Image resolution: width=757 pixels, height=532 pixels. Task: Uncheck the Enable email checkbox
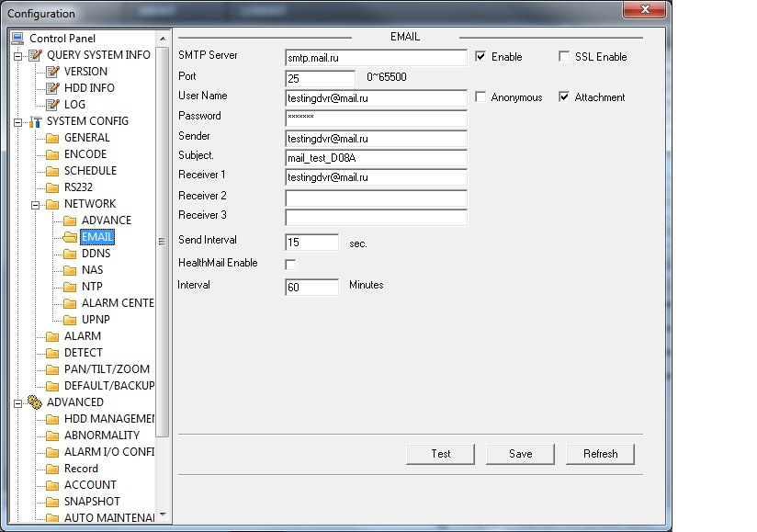coord(480,56)
